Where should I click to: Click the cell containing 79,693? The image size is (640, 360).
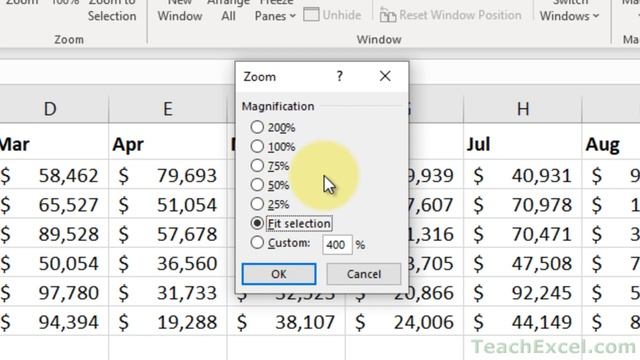[x=168, y=175]
